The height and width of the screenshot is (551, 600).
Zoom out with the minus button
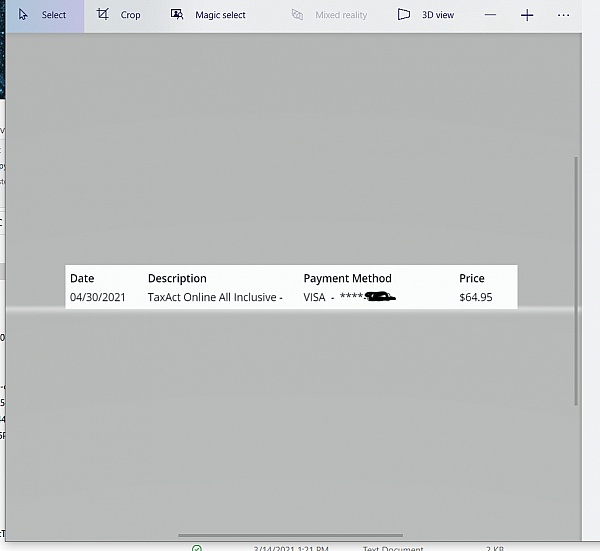pos(490,15)
